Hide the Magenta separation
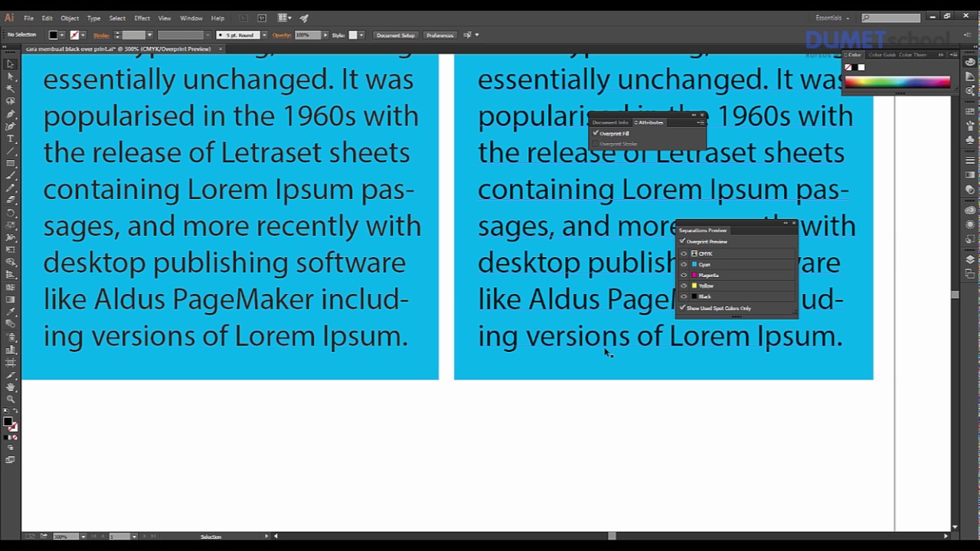The image size is (980, 551). 684,275
